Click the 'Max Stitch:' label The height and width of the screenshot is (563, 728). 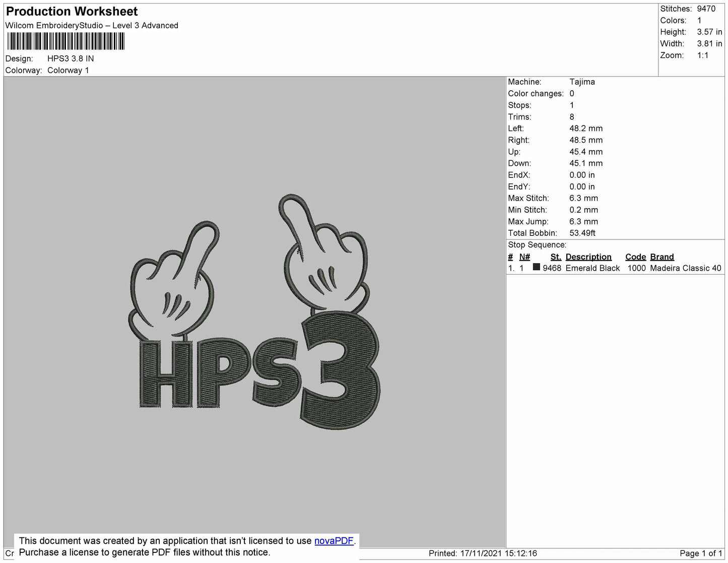pyautogui.click(x=528, y=198)
